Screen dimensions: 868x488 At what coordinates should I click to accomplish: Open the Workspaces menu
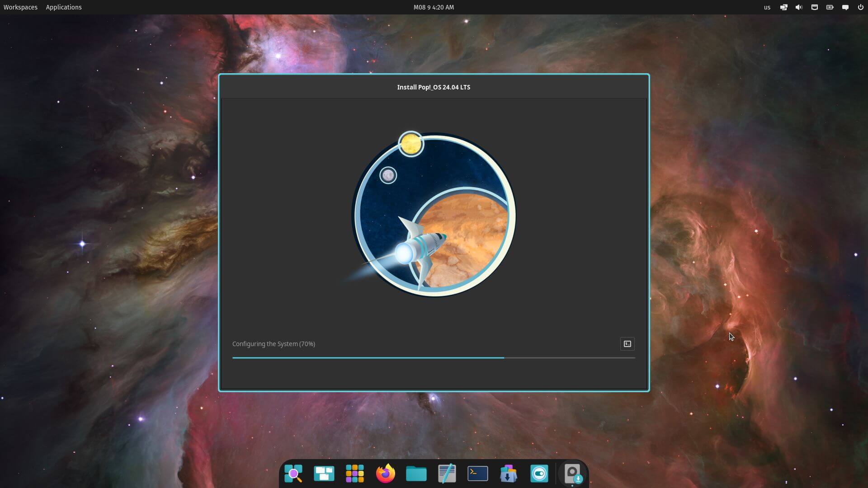coord(20,7)
